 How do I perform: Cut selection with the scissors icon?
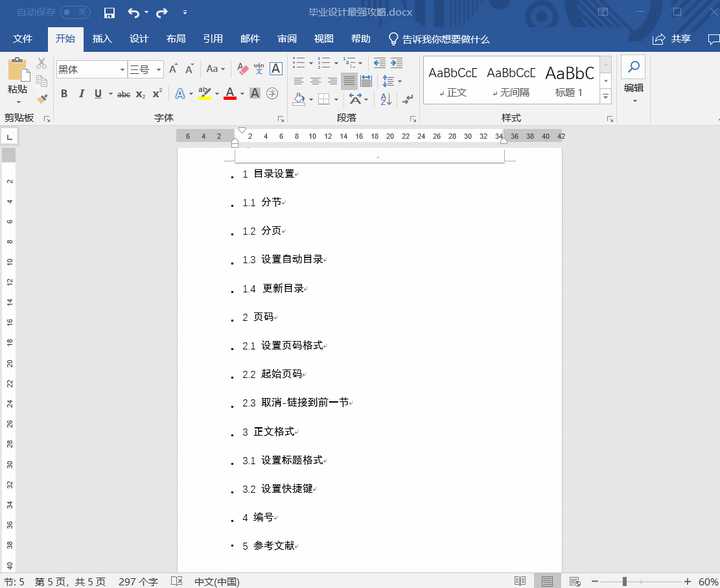[x=41, y=63]
